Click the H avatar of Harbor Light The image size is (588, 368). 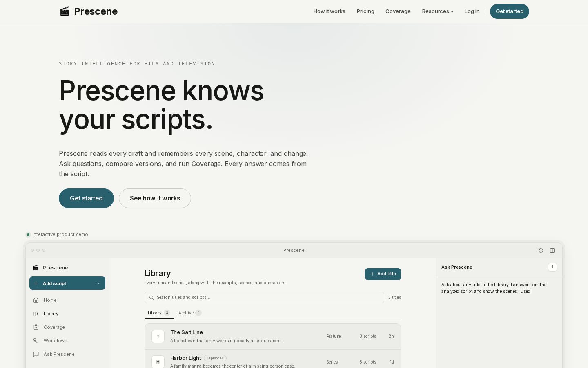[158, 362]
